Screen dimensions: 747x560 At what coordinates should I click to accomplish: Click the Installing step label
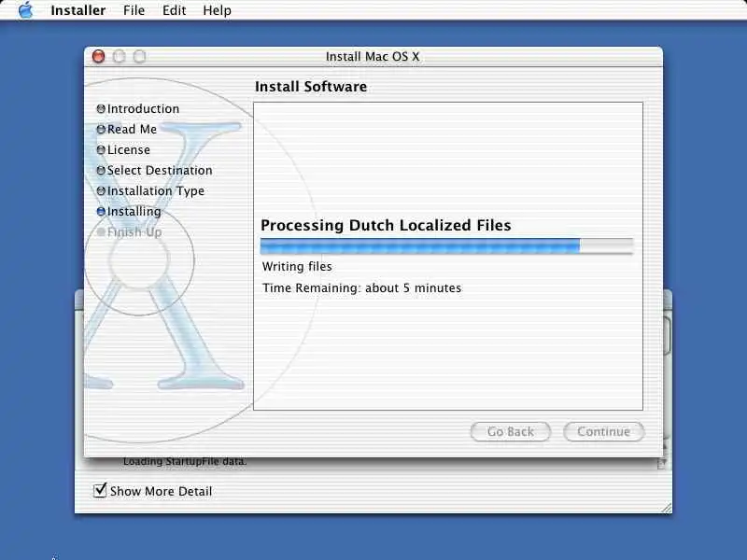point(134,212)
